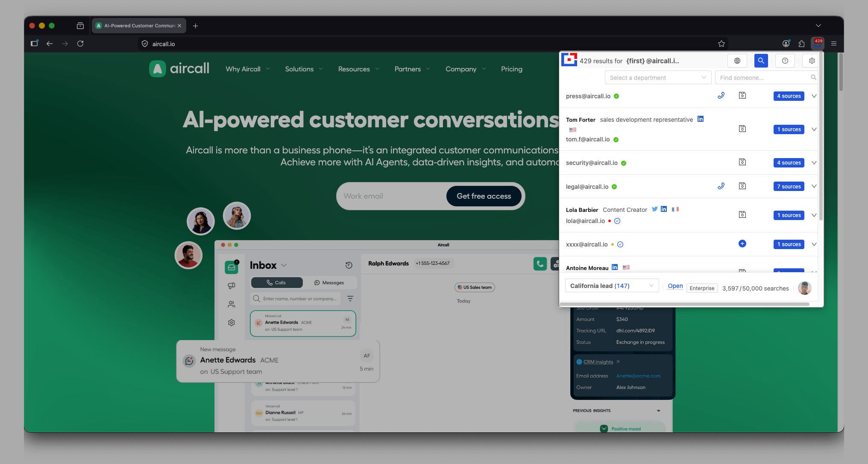Open the Pricing menu on aircall.io
The image size is (868, 464).
pos(511,69)
